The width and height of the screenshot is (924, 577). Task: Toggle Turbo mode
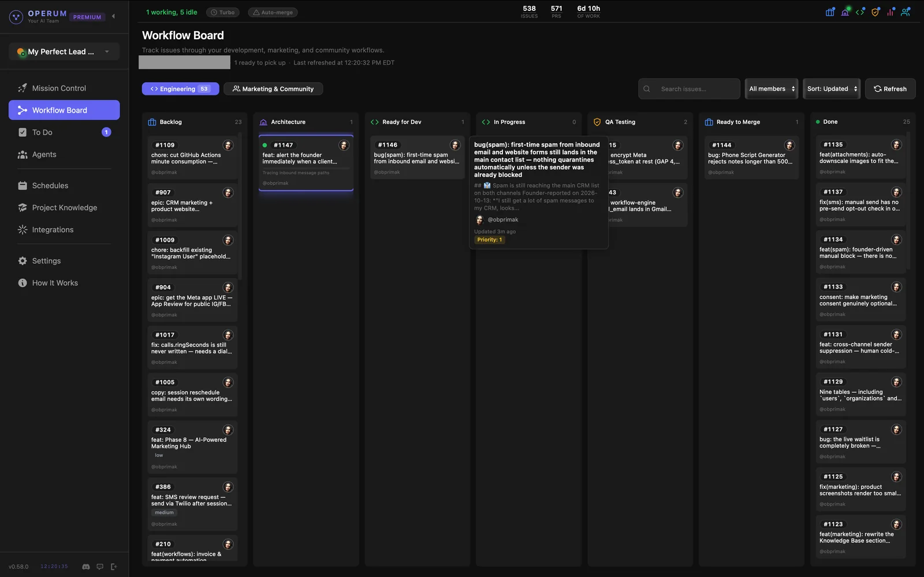(x=222, y=12)
